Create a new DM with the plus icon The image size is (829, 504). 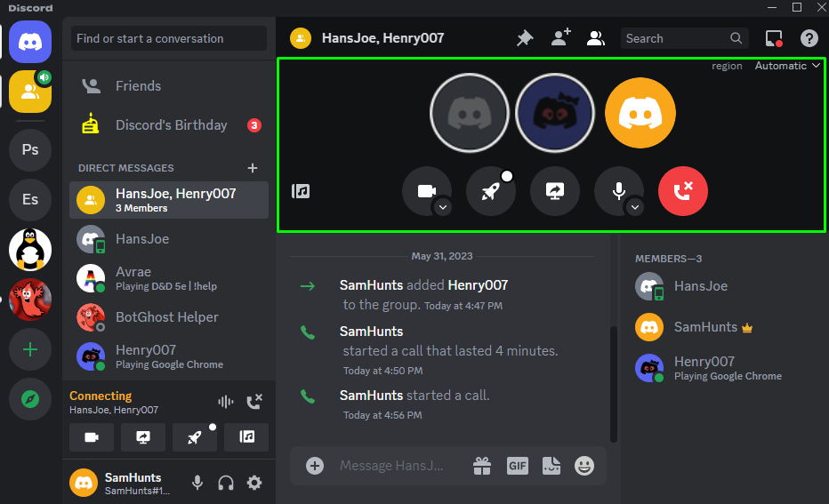pyautogui.click(x=253, y=168)
